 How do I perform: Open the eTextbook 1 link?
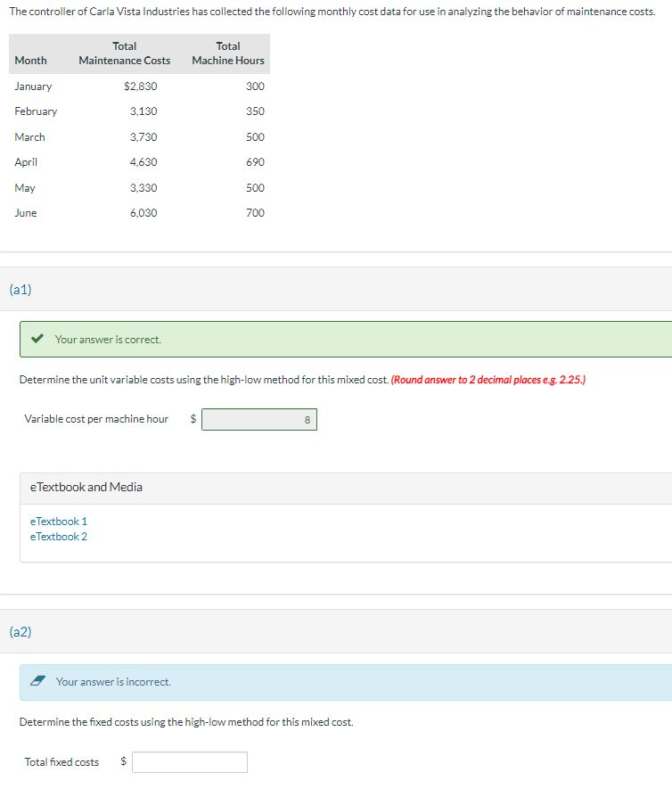point(58,522)
